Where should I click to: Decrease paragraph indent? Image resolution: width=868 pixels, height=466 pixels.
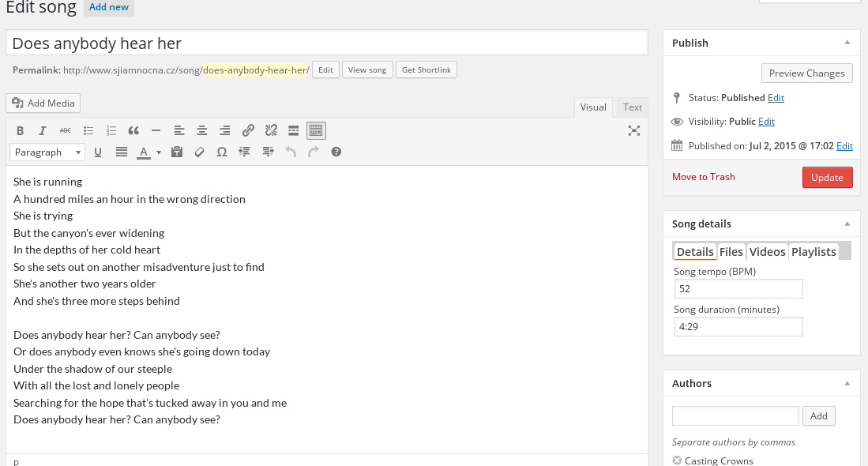(x=244, y=152)
